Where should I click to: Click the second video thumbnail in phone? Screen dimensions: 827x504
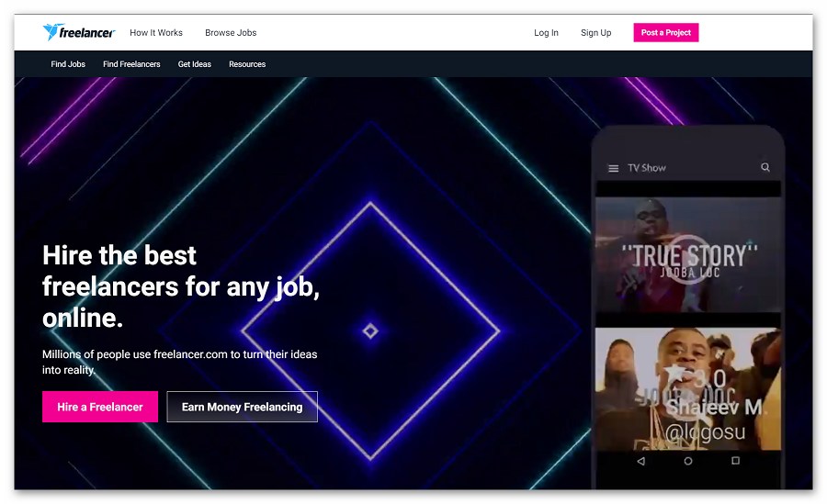(687, 389)
